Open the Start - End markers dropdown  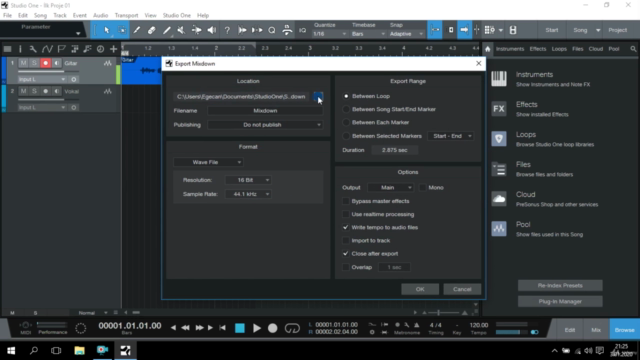[451, 136]
